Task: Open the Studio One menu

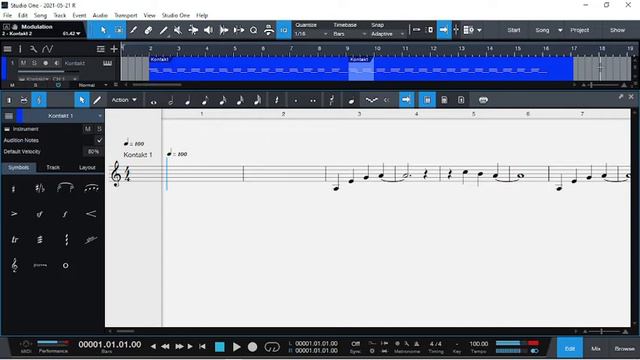Action: tap(176, 15)
